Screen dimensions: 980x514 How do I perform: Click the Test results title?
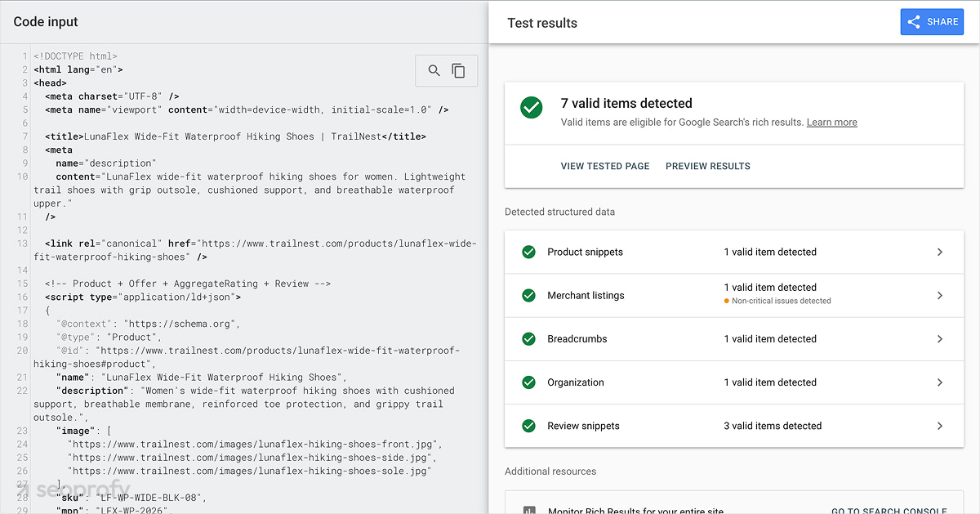[x=542, y=23]
